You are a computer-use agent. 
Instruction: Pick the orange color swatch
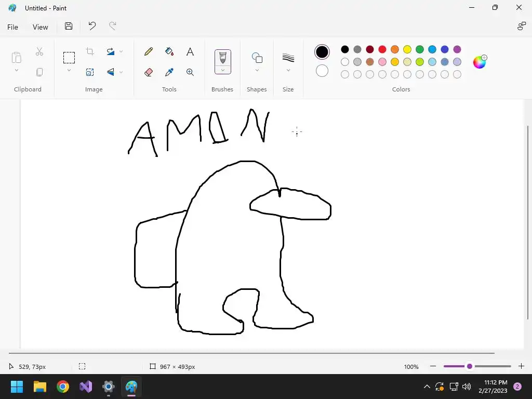[395, 49]
